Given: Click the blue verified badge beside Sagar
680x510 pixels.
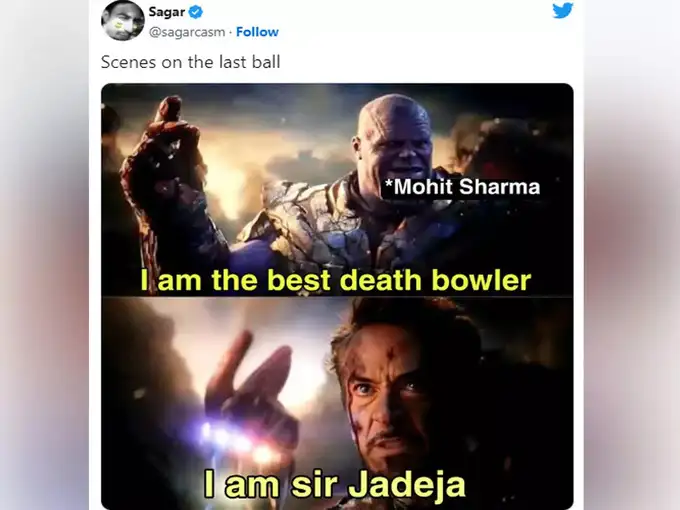Looking at the screenshot, I should [x=196, y=12].
